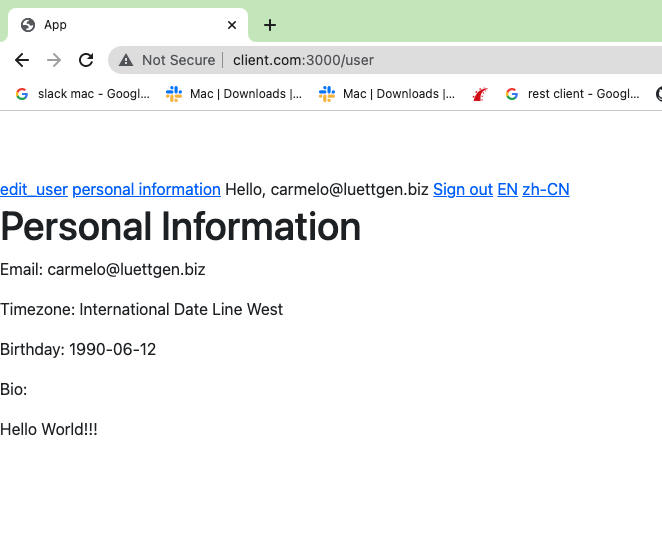Open the 'rest client - Google' bookmark
The image size is (662, 554).
(x=572, y=94)
